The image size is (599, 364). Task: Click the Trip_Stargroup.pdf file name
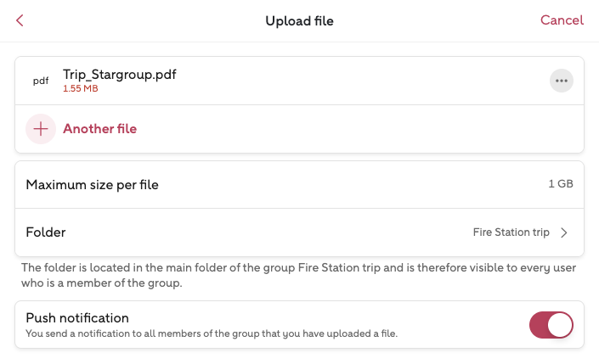[x=120, y=75]
